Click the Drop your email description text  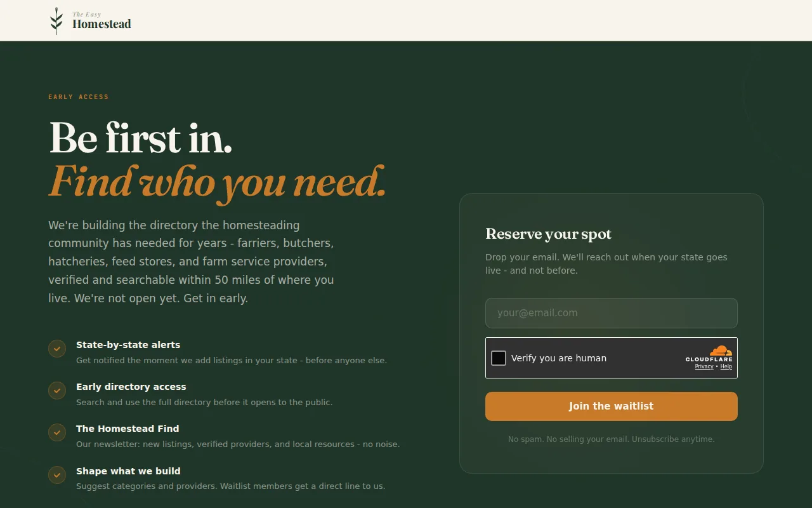pos(606,264)
